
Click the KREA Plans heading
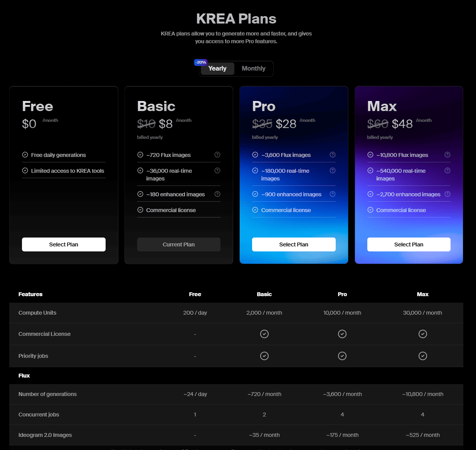click(x=236, y=19)
